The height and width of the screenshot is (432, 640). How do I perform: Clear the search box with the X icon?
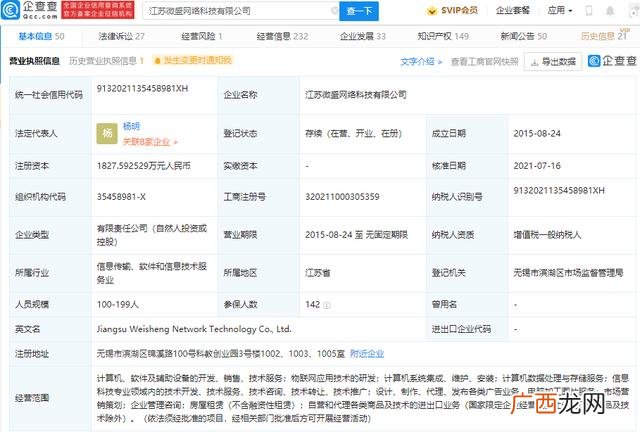tap(334, 11)
